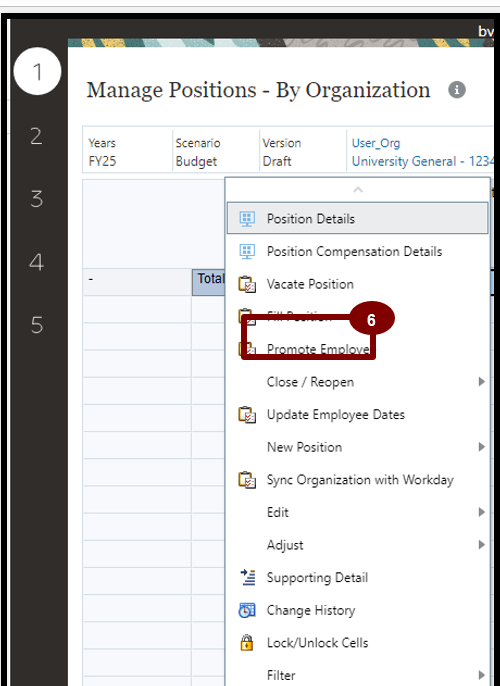
Task: Select the Total column header cell
Action: pos(209,282)
